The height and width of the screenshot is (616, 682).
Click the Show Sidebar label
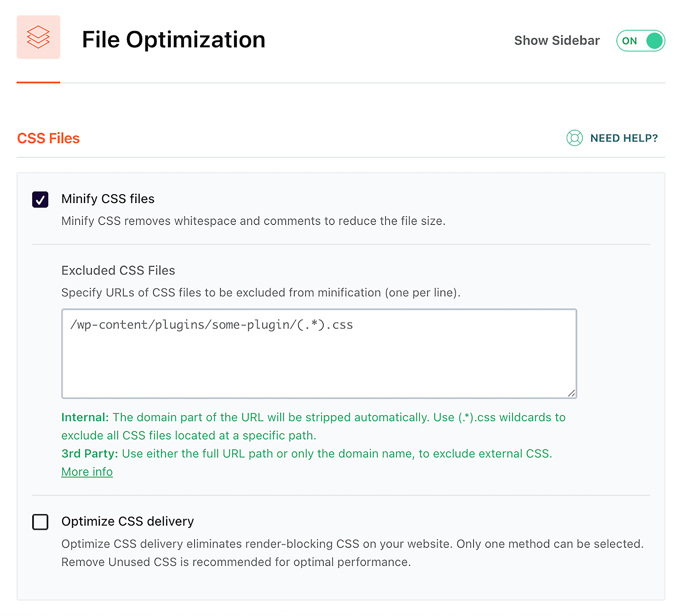click(x=557, y=41)
